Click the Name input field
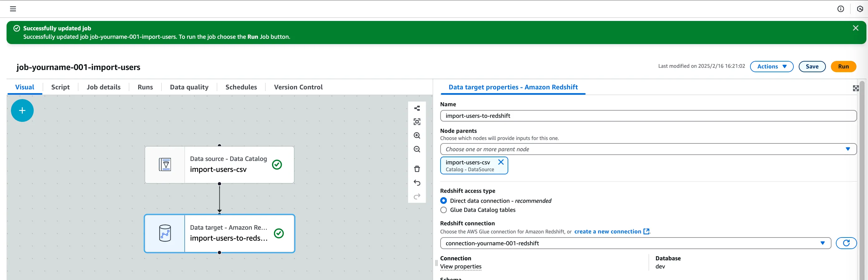 pyautogui.click(x=648, y=116)
